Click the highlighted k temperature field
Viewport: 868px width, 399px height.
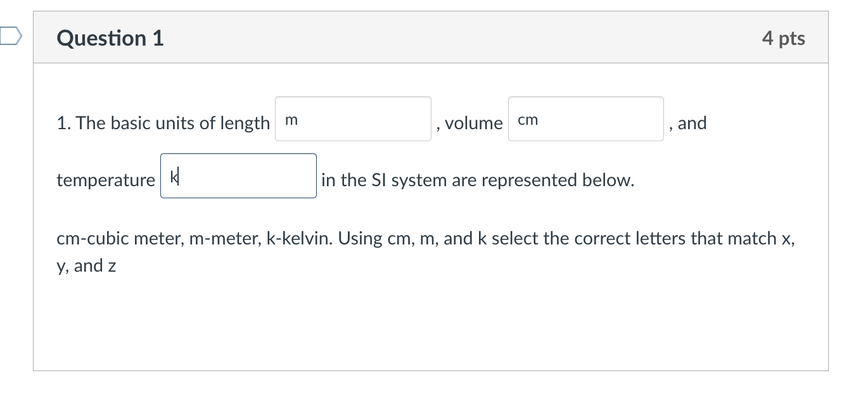coord(239,176)
